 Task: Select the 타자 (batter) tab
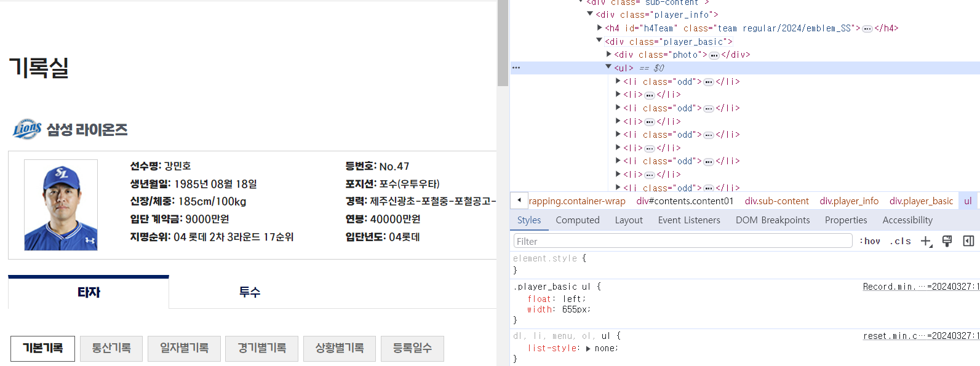pos(89,292)
